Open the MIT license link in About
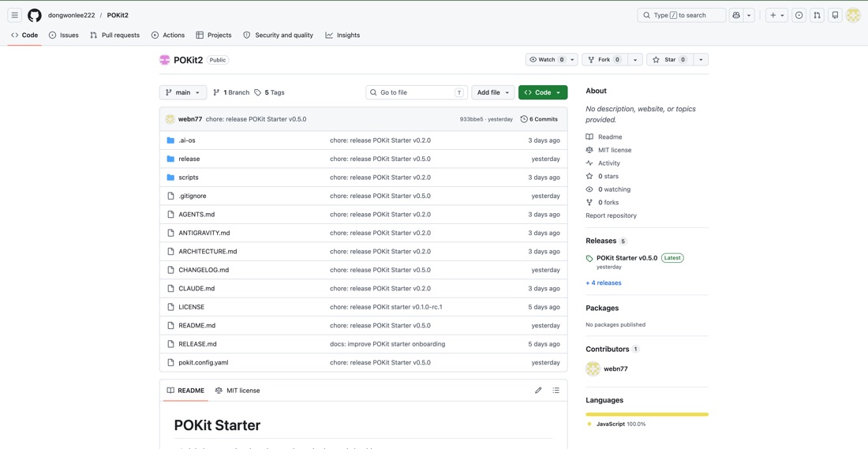 point(608,150)
